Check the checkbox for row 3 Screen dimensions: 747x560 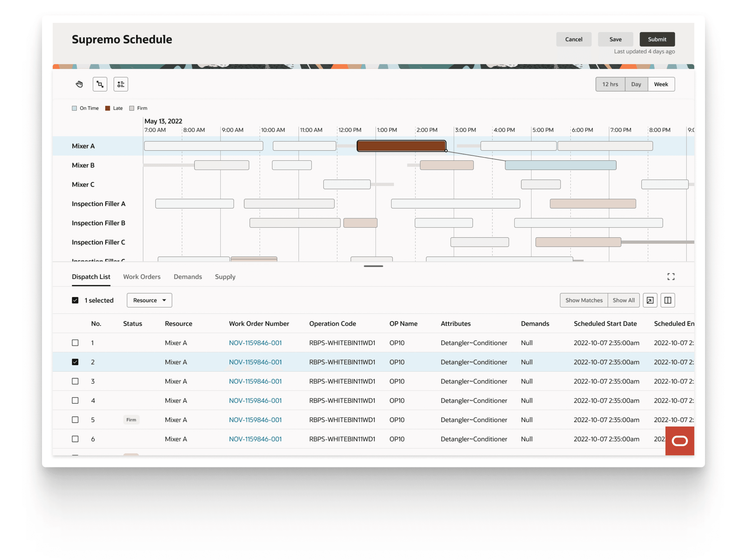click(x=75, y=381)
